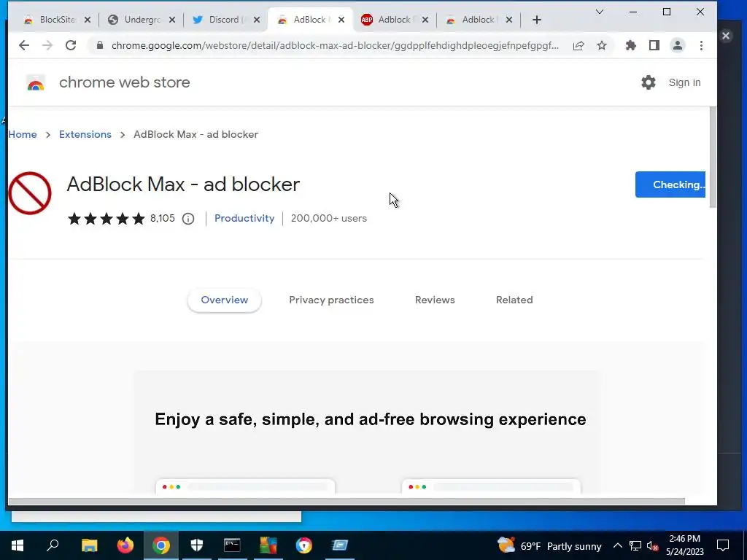Click the AdBlock Max red prohibition icon
This screenshot has width=747, height=560.
pos(29,193)
